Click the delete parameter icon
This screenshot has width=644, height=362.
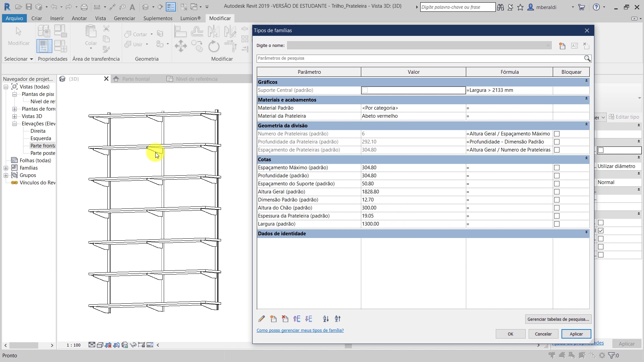point(285,319)
